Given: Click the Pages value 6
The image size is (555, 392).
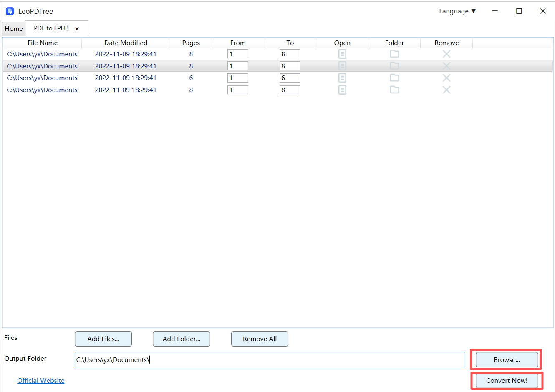Looking at the screenshot, I should (x=191, y=78).
